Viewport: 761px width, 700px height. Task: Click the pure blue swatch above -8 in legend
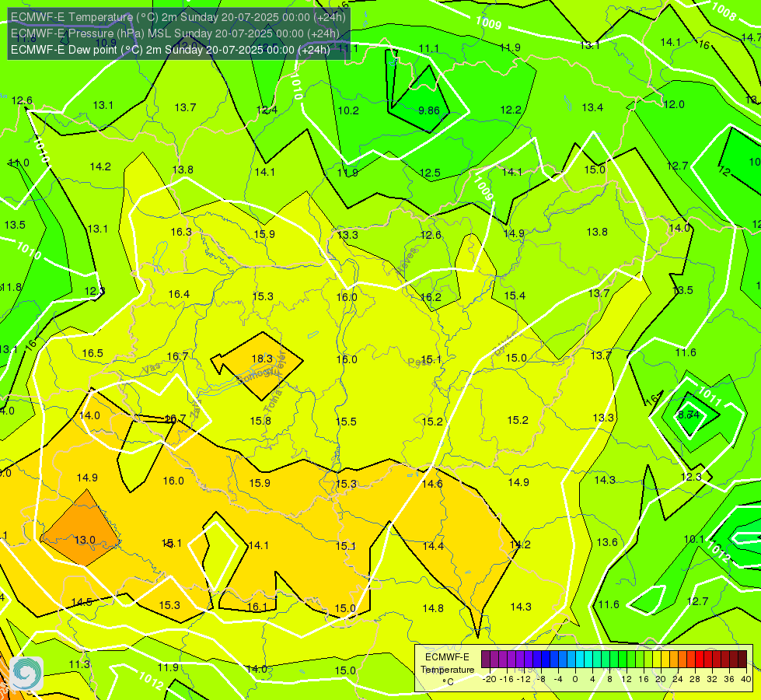[546, 660]
